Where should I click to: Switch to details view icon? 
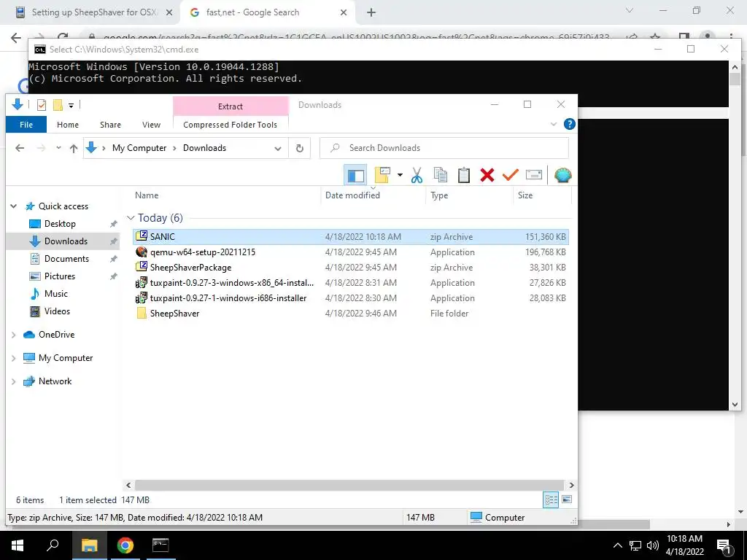click(551, 499)
